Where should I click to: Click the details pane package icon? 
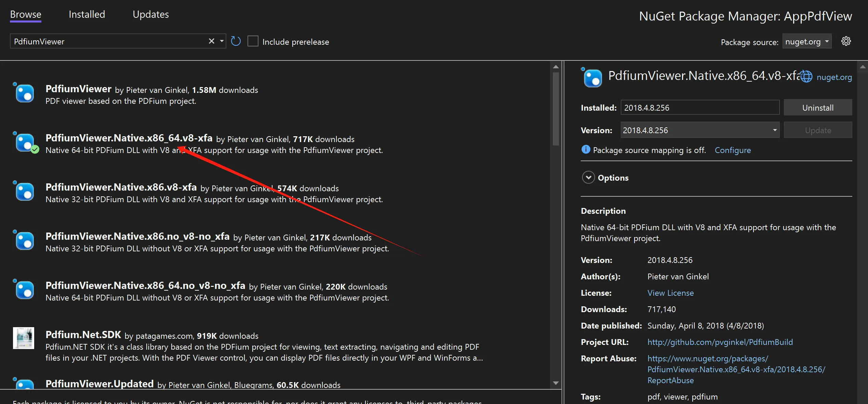592,78
